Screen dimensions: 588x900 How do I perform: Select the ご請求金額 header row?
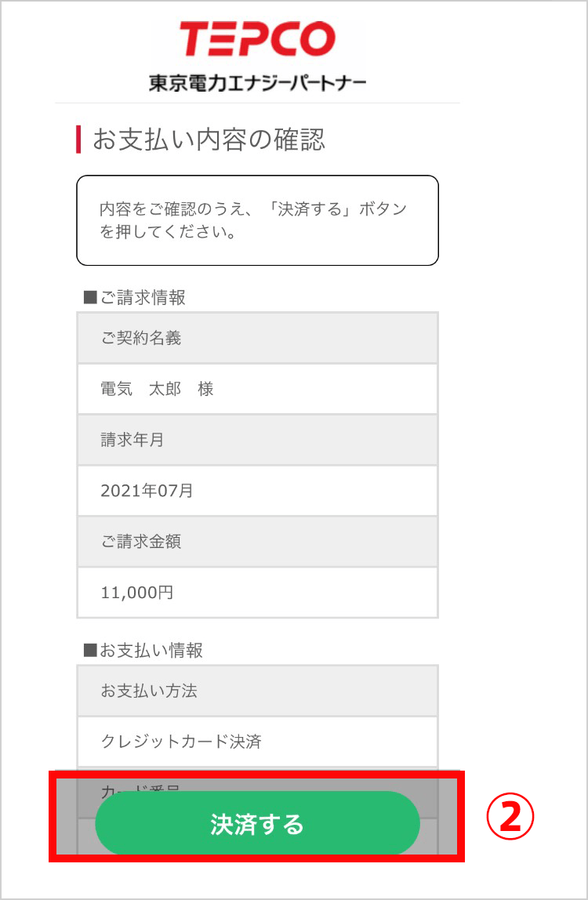tap(257, 541)
